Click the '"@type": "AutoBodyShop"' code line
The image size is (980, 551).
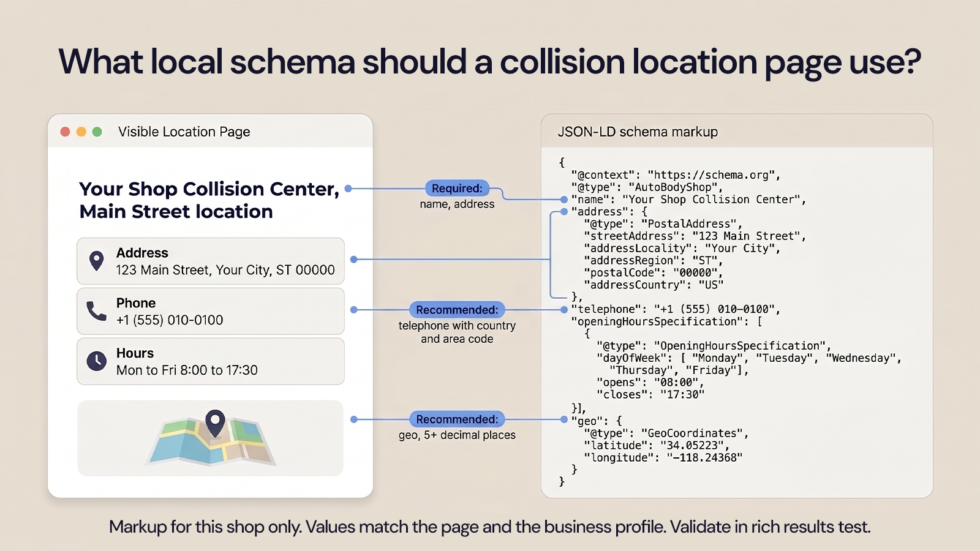(x=647, y=187)
